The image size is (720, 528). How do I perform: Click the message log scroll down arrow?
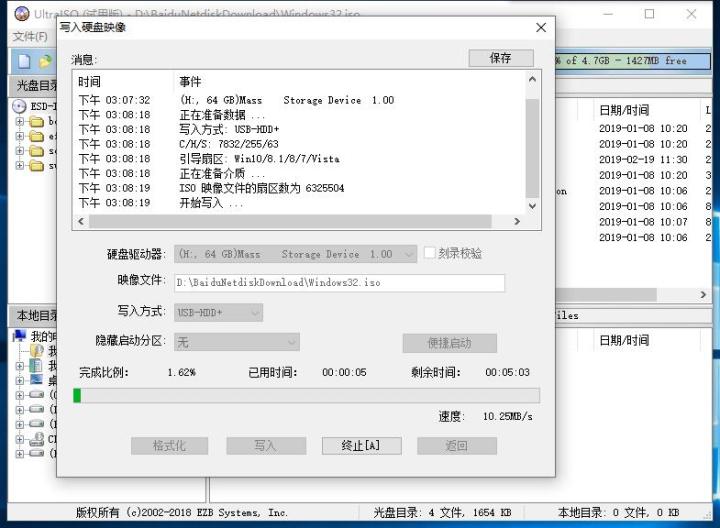(532, 206)
